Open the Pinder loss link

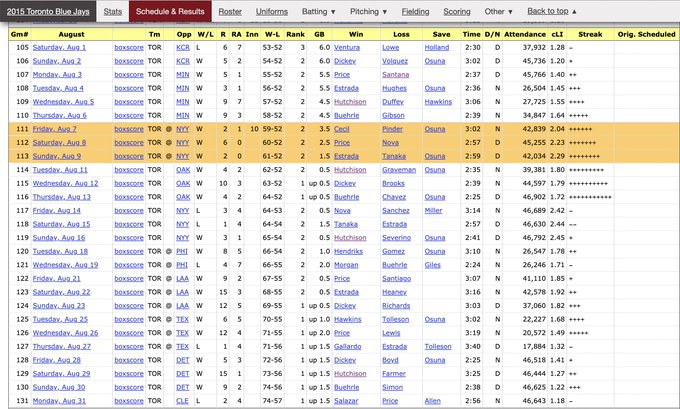(x=392, y=129)
